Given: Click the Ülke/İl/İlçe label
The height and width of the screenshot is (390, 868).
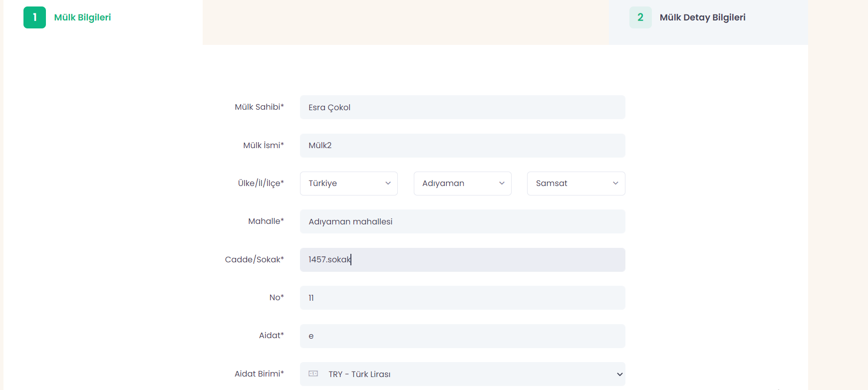Looking at the screenshot, I should pyautogui.click(x=261, y=183).
